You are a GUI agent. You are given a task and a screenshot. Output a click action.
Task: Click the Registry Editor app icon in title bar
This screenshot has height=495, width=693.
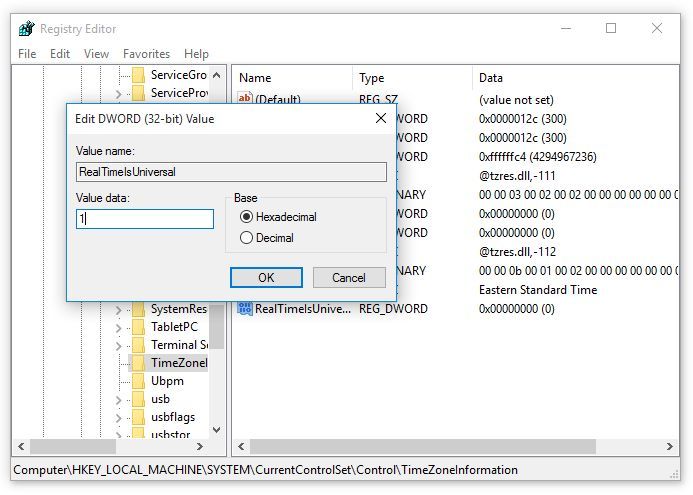[25, 29]
